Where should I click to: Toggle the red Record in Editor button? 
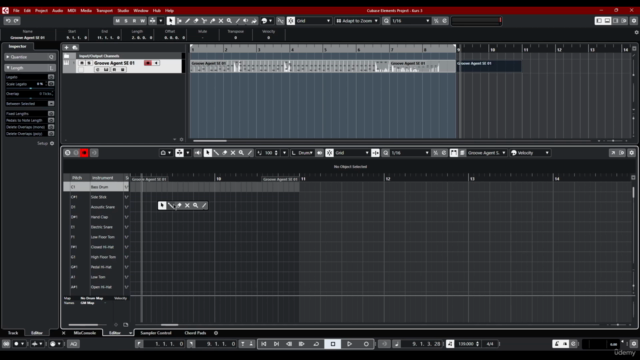pos(84,153)
